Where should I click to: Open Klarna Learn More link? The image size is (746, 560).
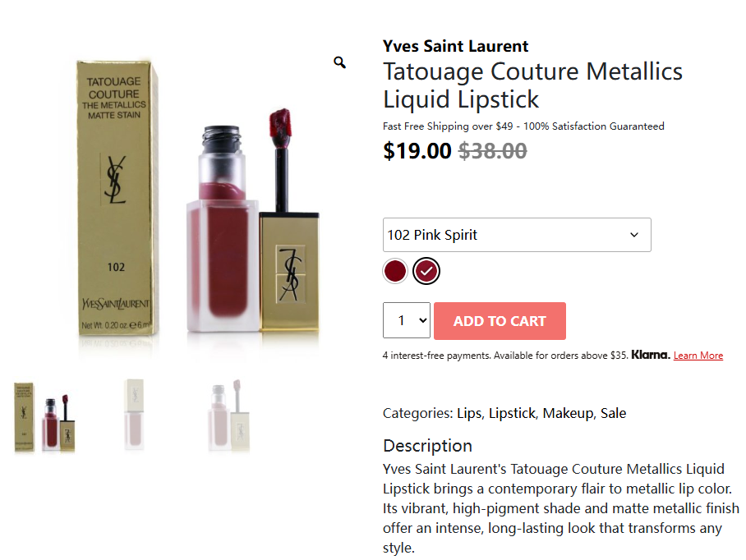698,356
